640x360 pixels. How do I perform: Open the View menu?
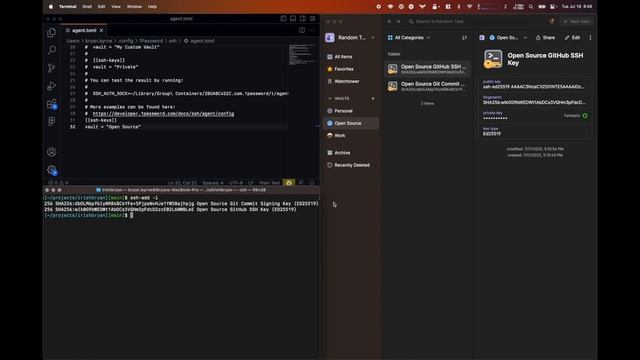[116, 7]
